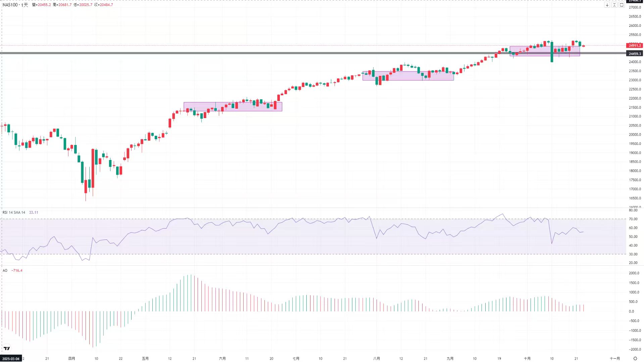Click the 20000.0 price axis level

coord(635,135)
